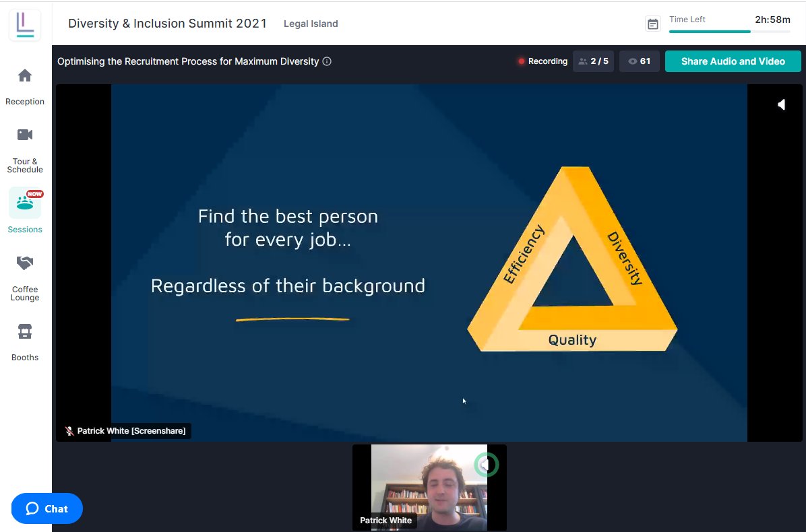Open the participants count 2 / 5

[x=593, y=61]
